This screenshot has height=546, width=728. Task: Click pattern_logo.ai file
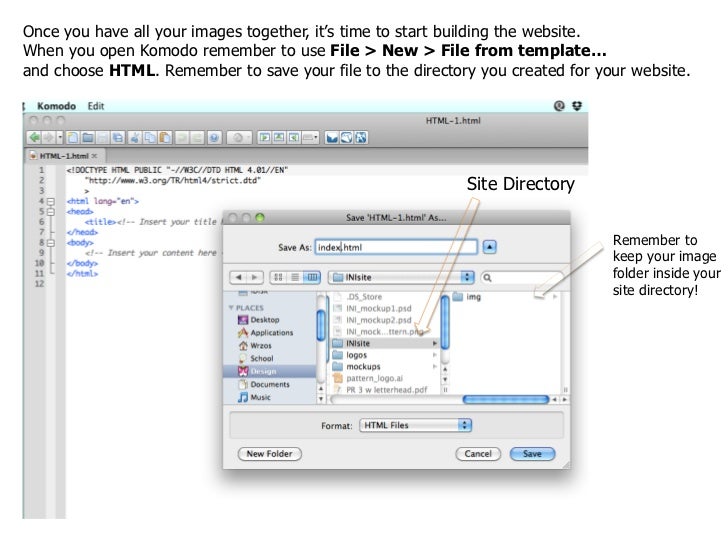(385, 378)
